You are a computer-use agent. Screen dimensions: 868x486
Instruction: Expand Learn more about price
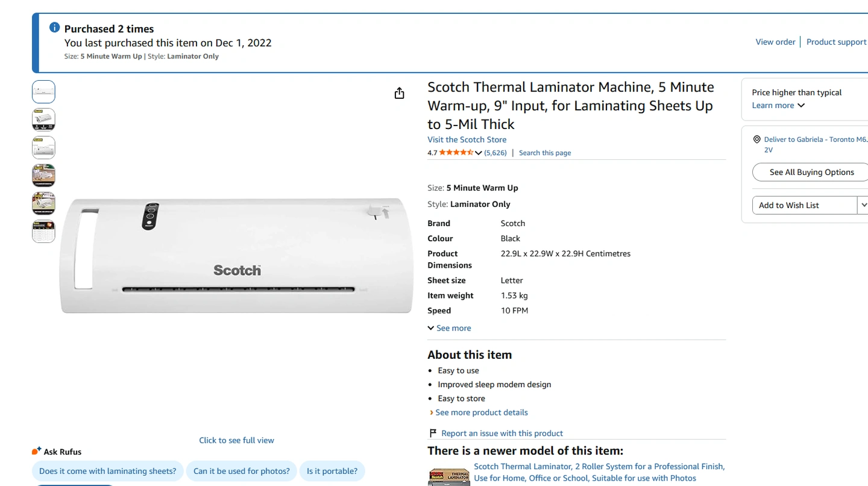click(x=778, y=106)
